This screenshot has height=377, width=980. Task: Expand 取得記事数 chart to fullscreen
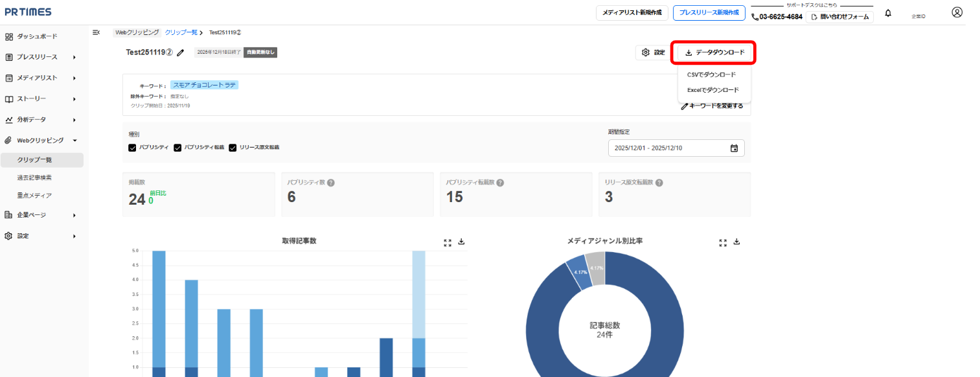447,243
